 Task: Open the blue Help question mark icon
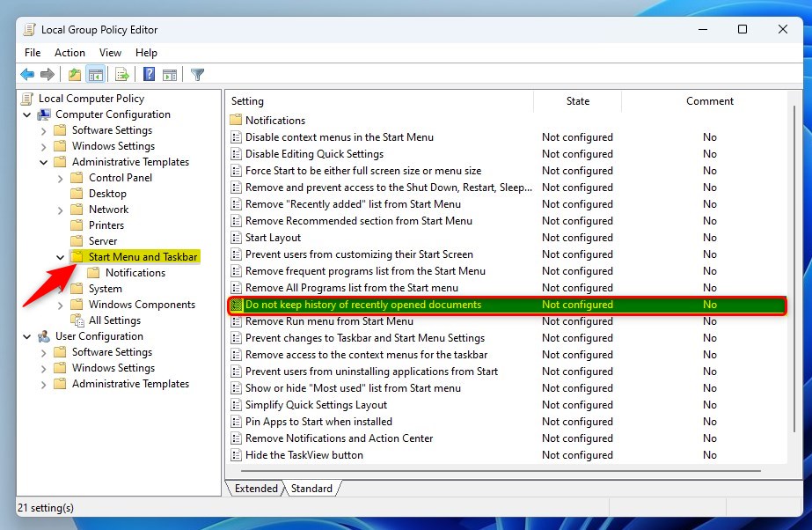click(x=150, y=75)
